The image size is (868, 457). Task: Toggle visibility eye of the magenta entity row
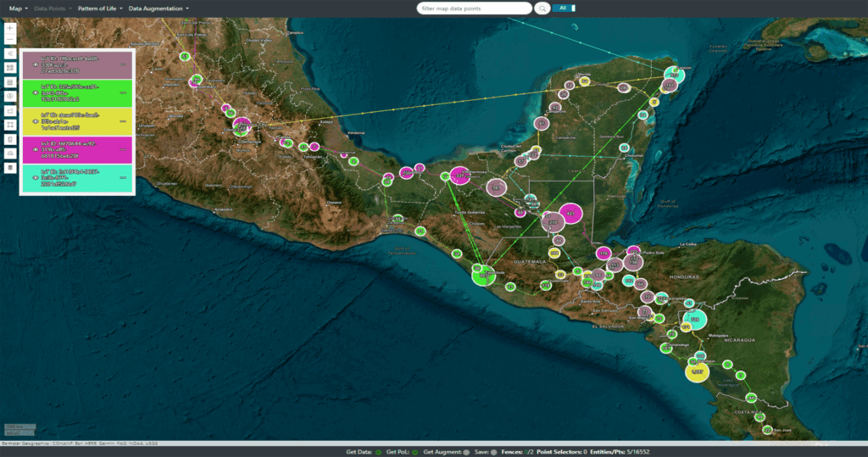click(x=36, y=149)
